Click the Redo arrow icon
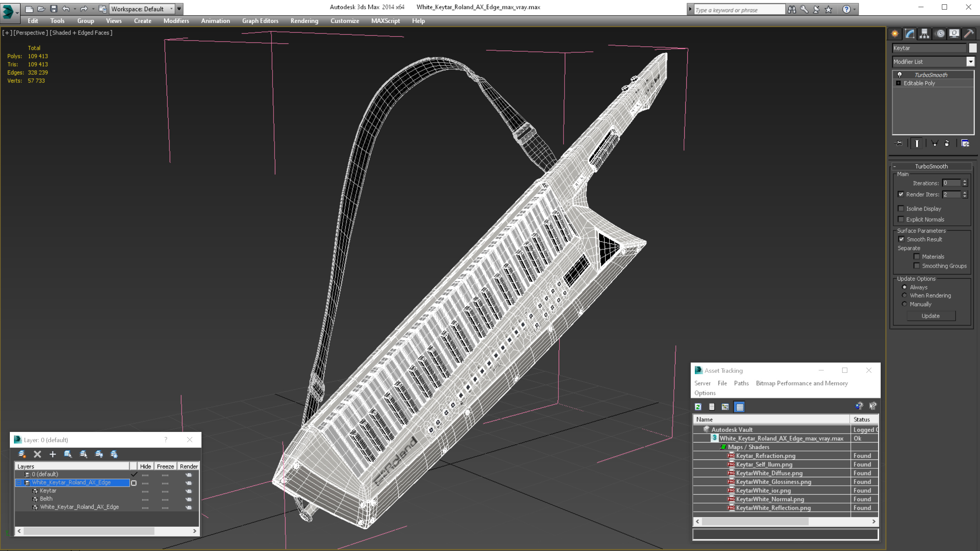The width and height of the screenshot is (980, 551). click(84, 9)
